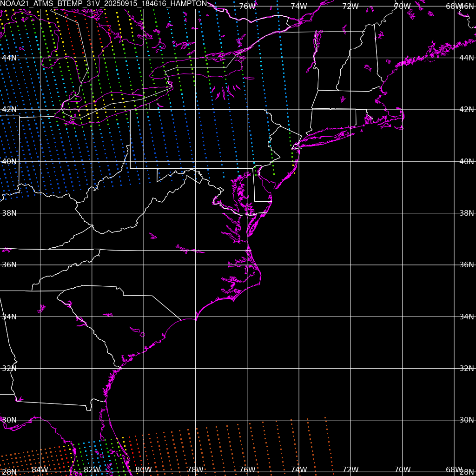The height and width of the screenshot is (476, 476).
Task: Click the 32N label on right edge
Action: click(x=467, y=368)
